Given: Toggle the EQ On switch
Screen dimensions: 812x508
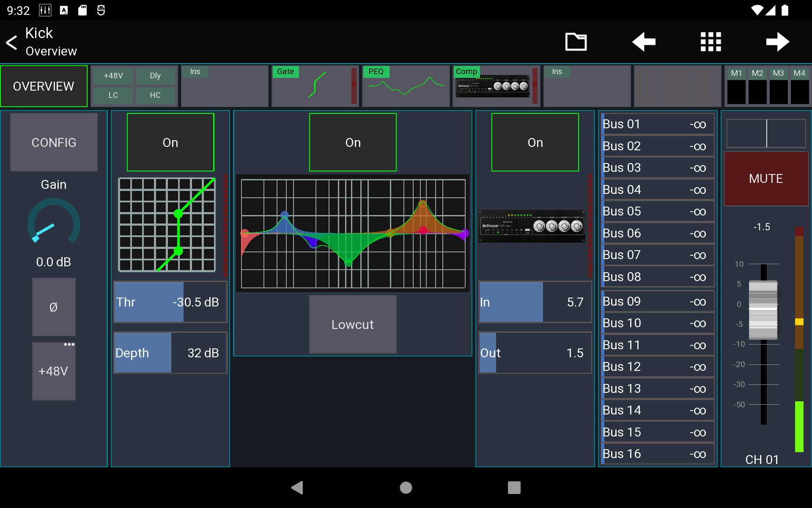Looking at the screenshot, I should pyautogui.click(x=353, y=142).
